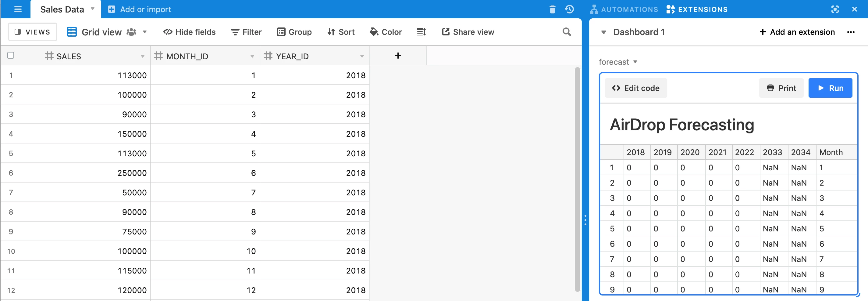Click Edit code button
Viewport: 868px width, 301px height.
[x=636, y=88]
